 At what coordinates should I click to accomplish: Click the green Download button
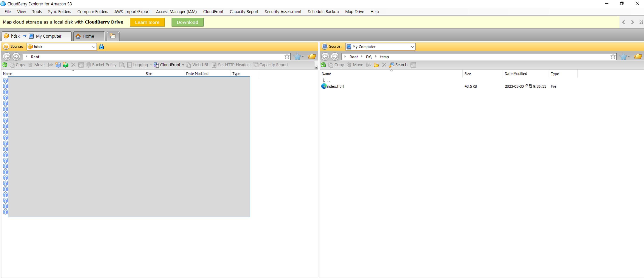(x=187, y=22)
